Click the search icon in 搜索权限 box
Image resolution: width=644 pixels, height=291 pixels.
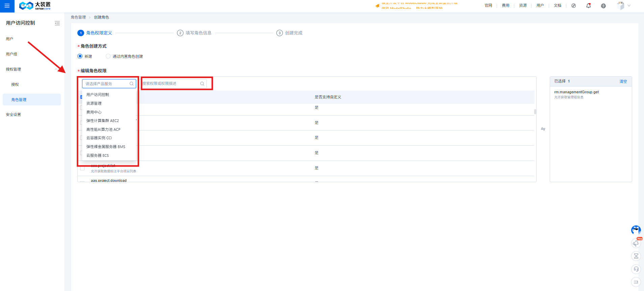pos(202,83)
